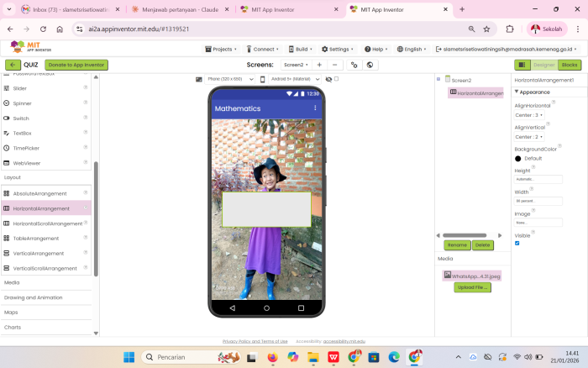The image size is (588, 368).
Task: Click the Height property field
Action: [x=538, y=179]
